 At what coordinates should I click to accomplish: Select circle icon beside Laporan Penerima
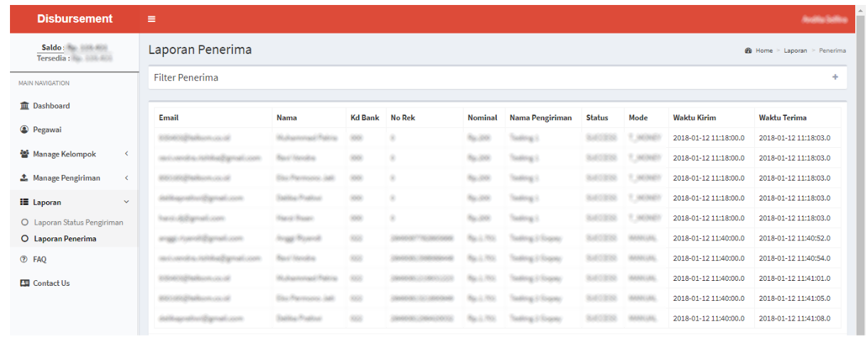(x=26, y=239)
